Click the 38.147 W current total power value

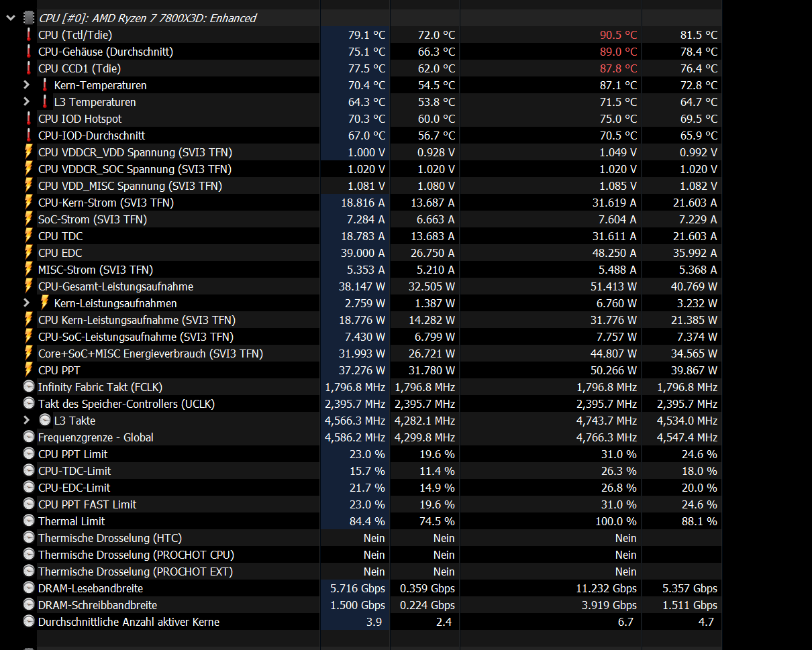362,286
